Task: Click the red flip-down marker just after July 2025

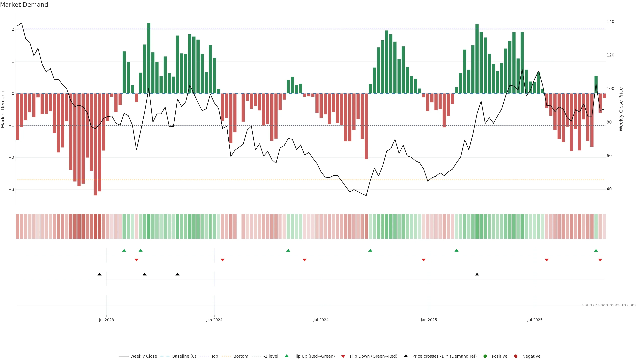Action: click(547, 260)
